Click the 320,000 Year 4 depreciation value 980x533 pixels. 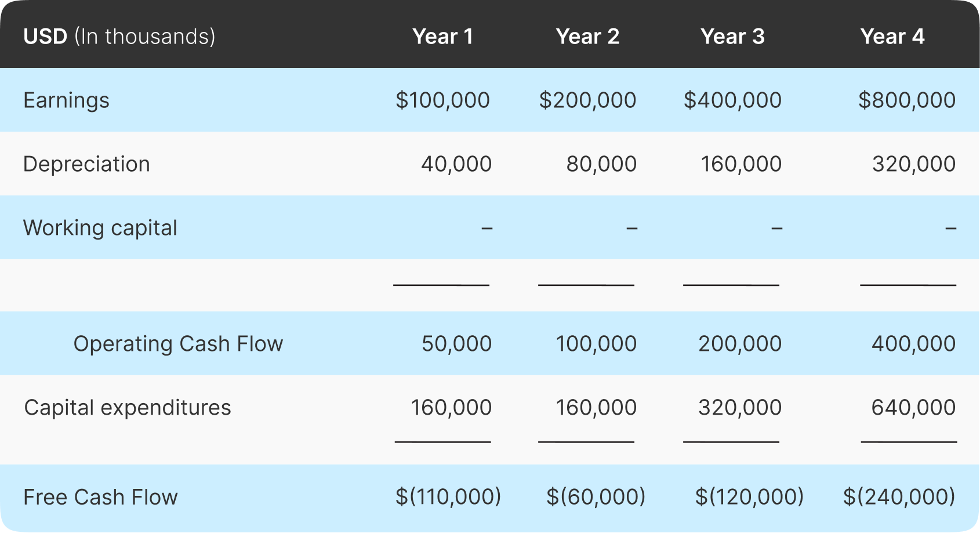[x=914, y=164]
